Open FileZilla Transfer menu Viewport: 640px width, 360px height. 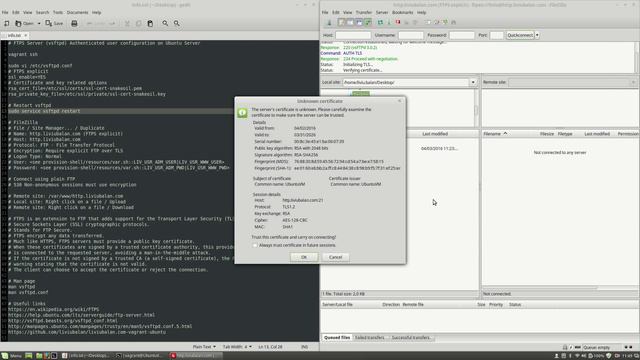pyautogui.click(x=364, y=13)
